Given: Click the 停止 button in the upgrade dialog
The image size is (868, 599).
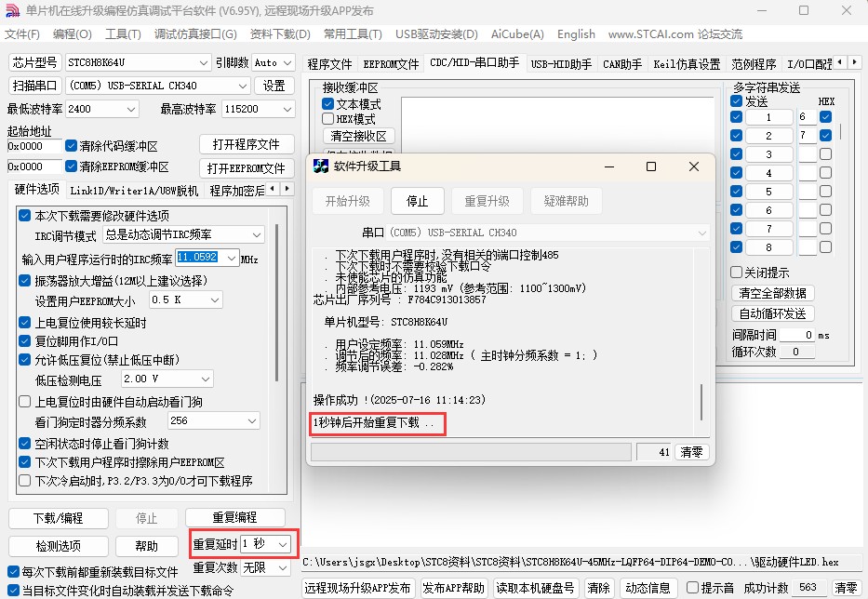Looking at the screenshot, I should [x=418, y=201].
